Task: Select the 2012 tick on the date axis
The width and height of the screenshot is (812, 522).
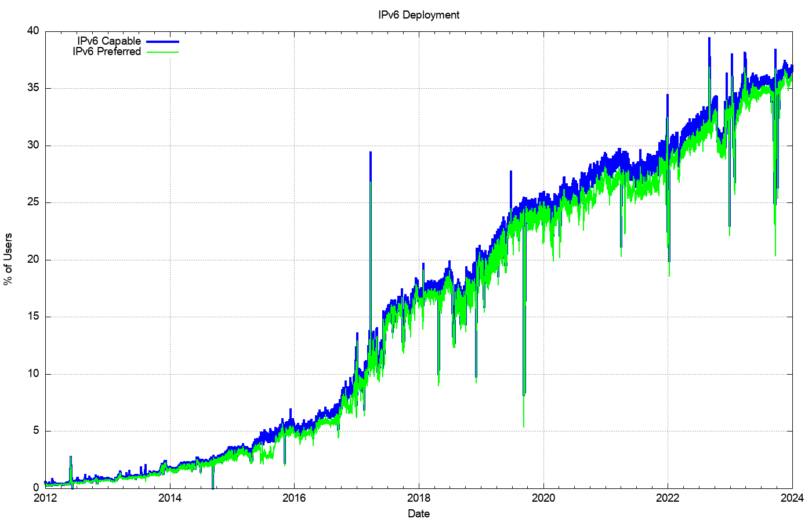Action: coord(45,498)
